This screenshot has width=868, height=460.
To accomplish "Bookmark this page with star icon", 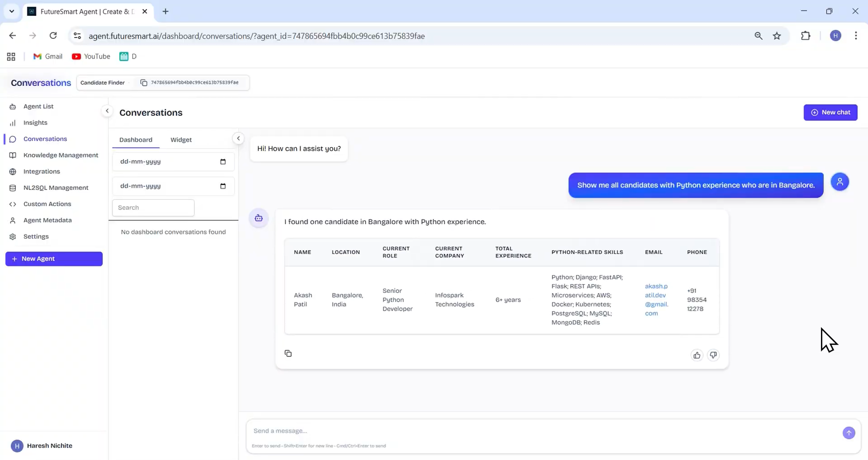I will coord(777,36).
